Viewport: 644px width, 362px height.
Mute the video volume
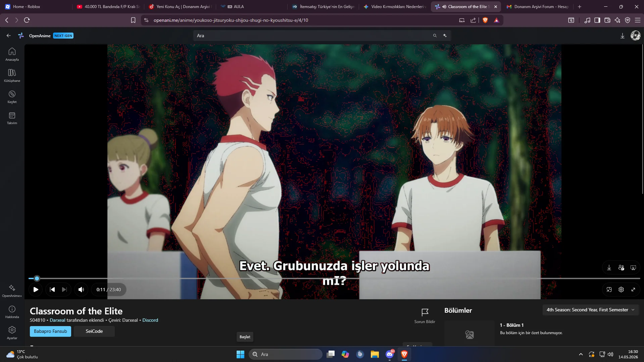coord(81,290)
